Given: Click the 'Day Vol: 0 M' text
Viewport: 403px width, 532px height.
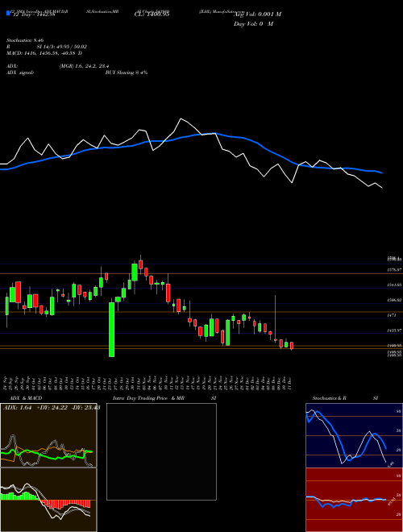Looking at the screenshot, I should (x=253, y=24).
